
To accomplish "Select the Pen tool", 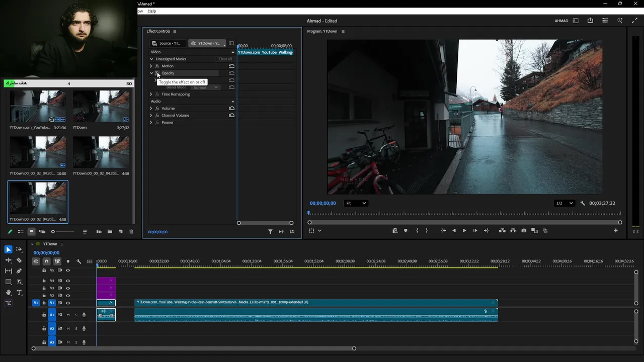I will coord(19,271).
